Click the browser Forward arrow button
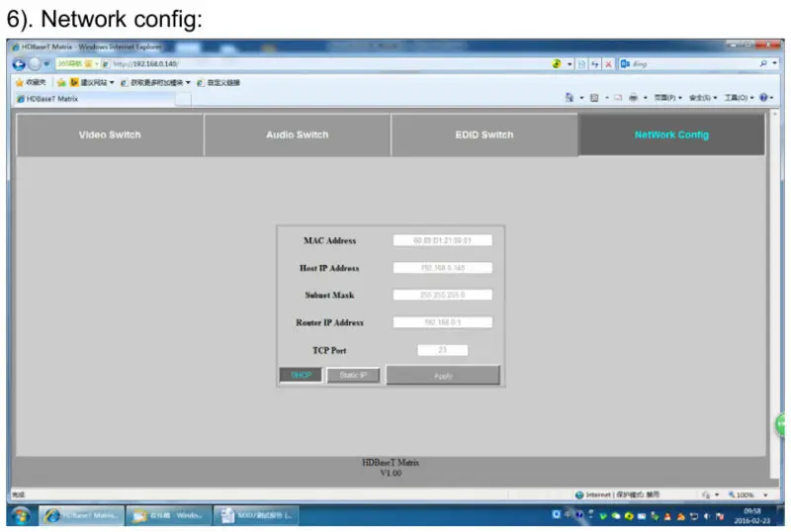 [x=35, y=64]
